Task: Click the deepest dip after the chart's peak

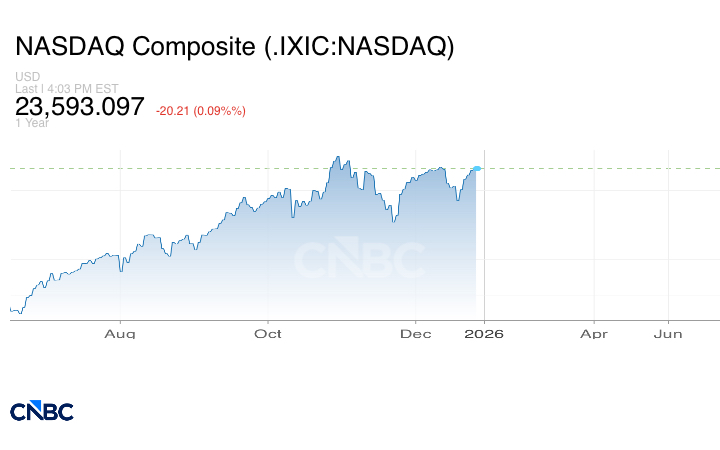Action: (393, 221)
